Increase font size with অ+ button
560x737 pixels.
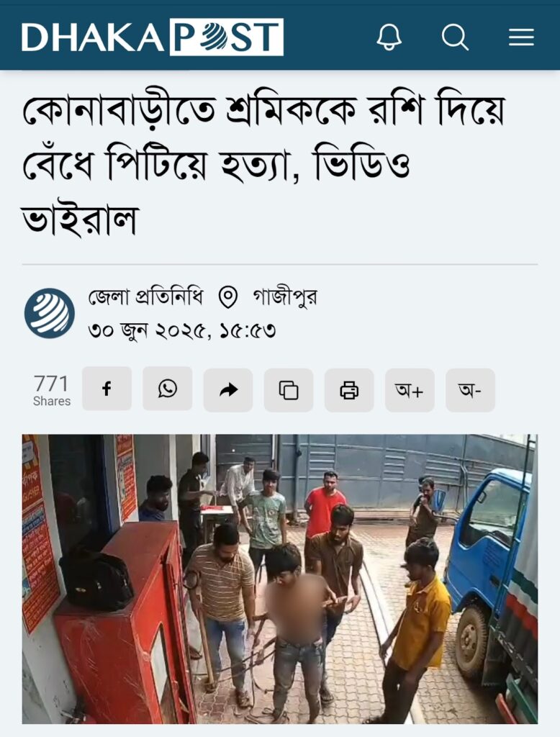point(410,390)
